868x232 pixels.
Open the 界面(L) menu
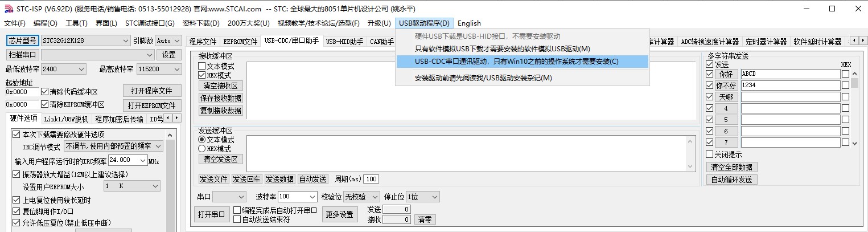106,23
